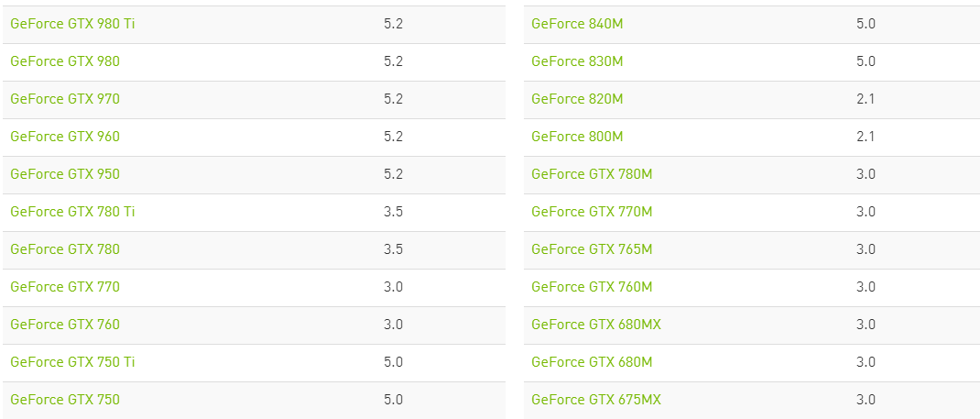Screen dimensions: 980x419
Task: Open the GeForce GTX 960 page link
Action: click(65, 137)
